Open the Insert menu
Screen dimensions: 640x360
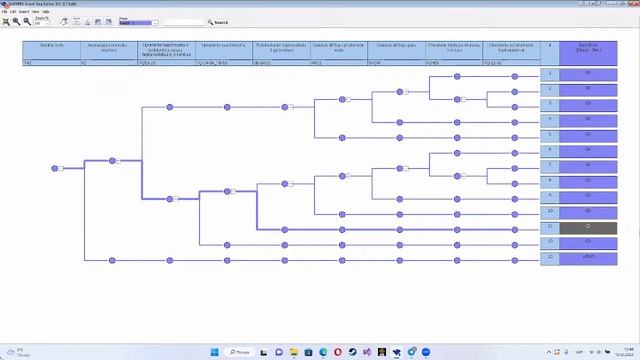click(24, 12)
